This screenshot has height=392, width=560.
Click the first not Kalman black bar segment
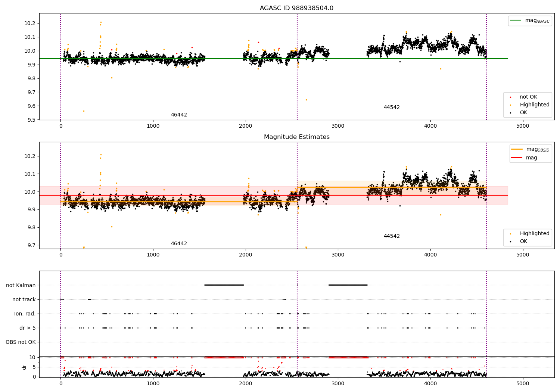point(224,285)
